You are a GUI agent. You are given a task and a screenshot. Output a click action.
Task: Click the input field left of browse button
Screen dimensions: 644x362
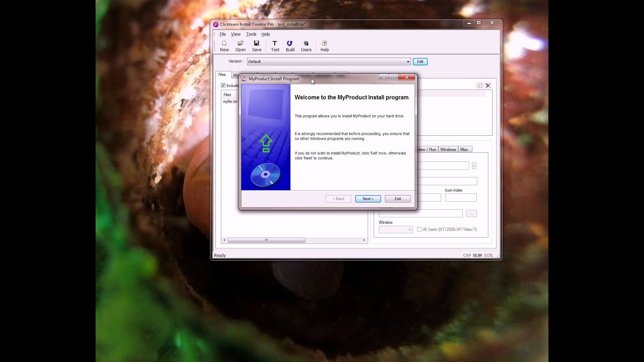(x=421, y=214)
